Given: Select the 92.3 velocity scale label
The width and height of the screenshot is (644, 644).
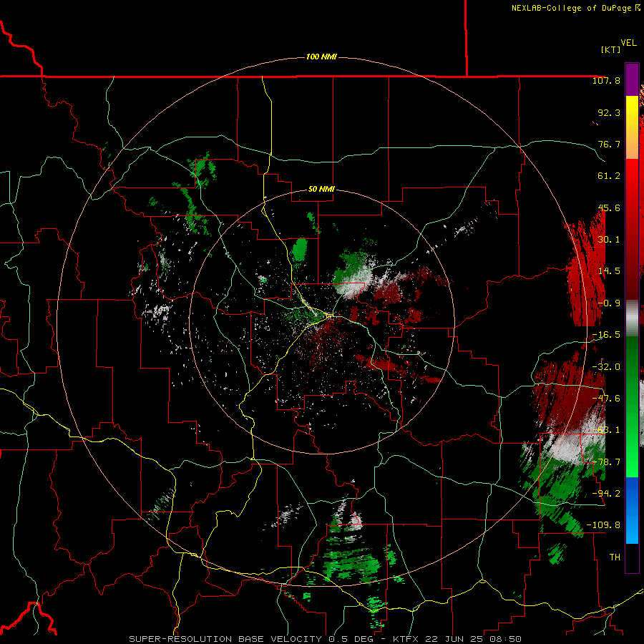Looking at the screenshot, I should point(609,112).
